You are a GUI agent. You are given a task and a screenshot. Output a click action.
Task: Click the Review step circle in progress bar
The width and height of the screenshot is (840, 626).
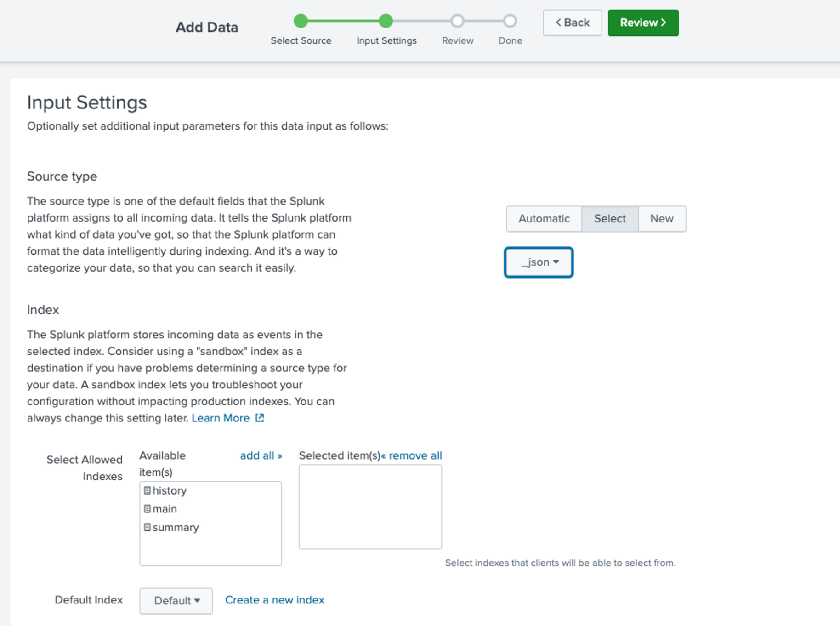pos(457,21)
